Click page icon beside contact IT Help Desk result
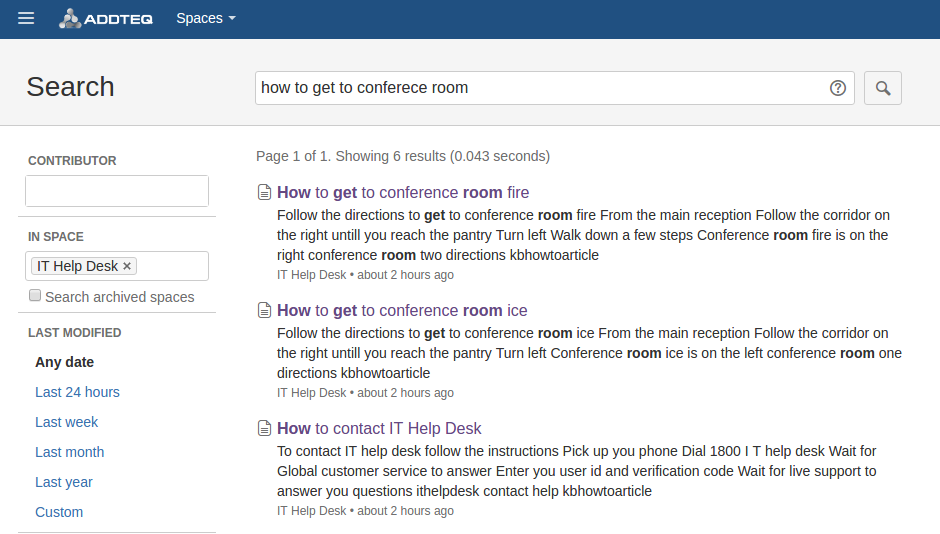Image resolution: width=940 pixels, height=534 pixels. tap(264, 429)
